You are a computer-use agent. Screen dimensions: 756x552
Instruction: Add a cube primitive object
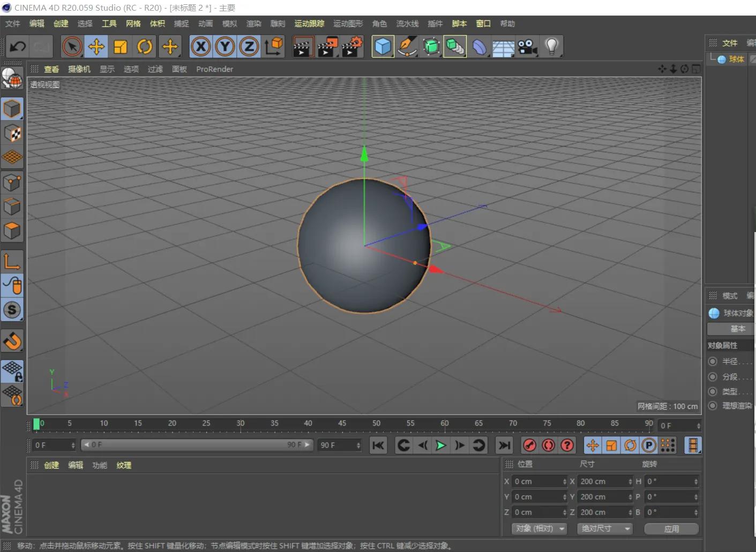(383, 47)
